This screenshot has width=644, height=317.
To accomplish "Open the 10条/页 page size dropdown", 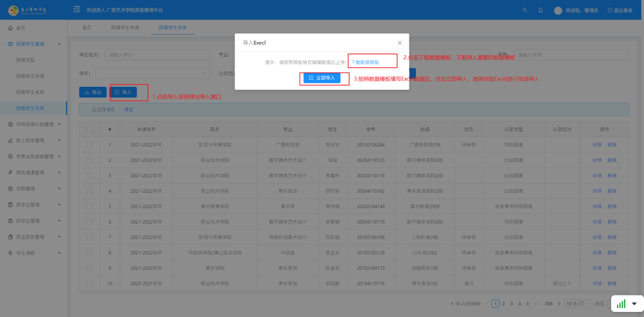I will (x=578, y=303).
